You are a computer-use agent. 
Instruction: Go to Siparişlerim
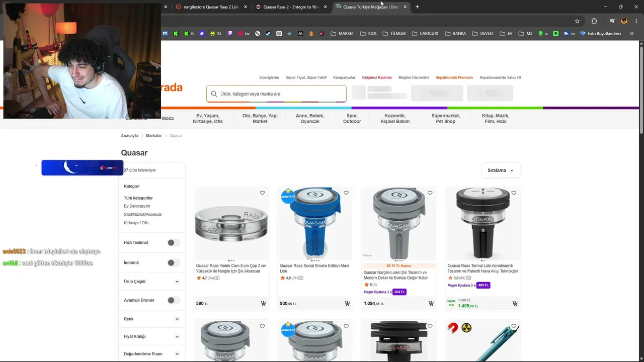[x=269, y=77]
